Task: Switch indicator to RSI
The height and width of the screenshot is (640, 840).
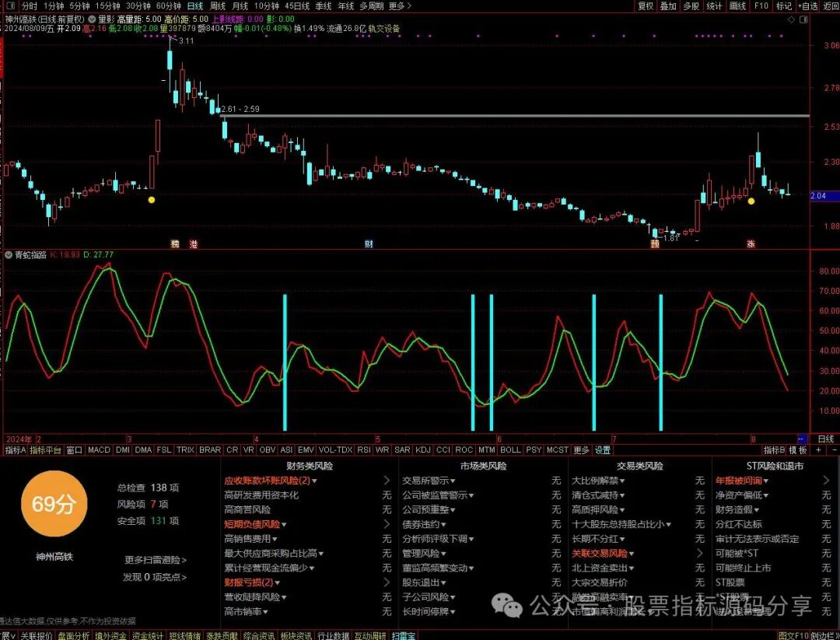Action: pyautogui.click(x=364, y=450)
